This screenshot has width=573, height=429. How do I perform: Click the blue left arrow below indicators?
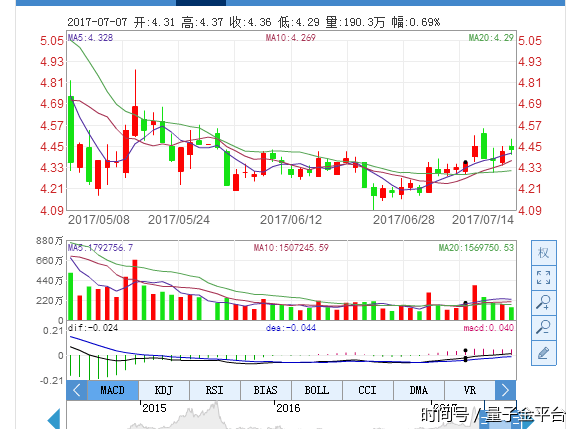(x=54, y=419)
